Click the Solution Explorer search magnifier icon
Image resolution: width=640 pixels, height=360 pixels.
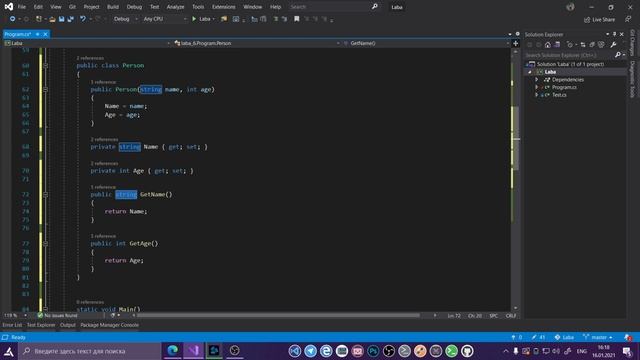(618, 55)
